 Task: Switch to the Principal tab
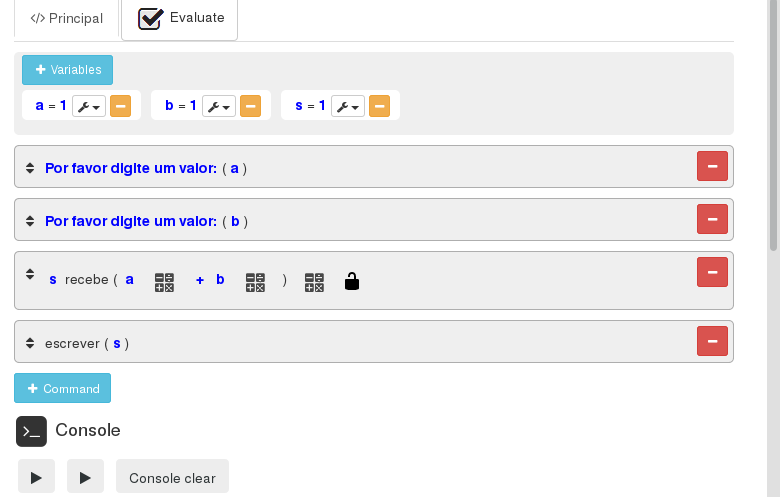click(67, 19)
